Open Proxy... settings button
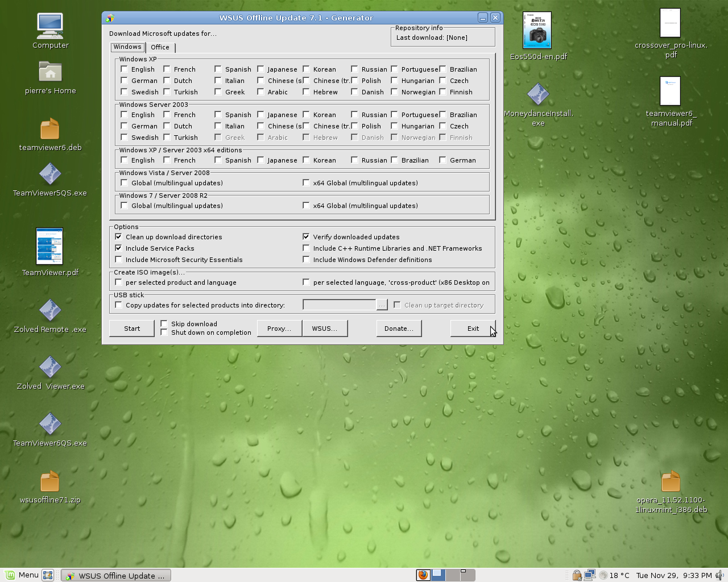 (x=279, y=329)
